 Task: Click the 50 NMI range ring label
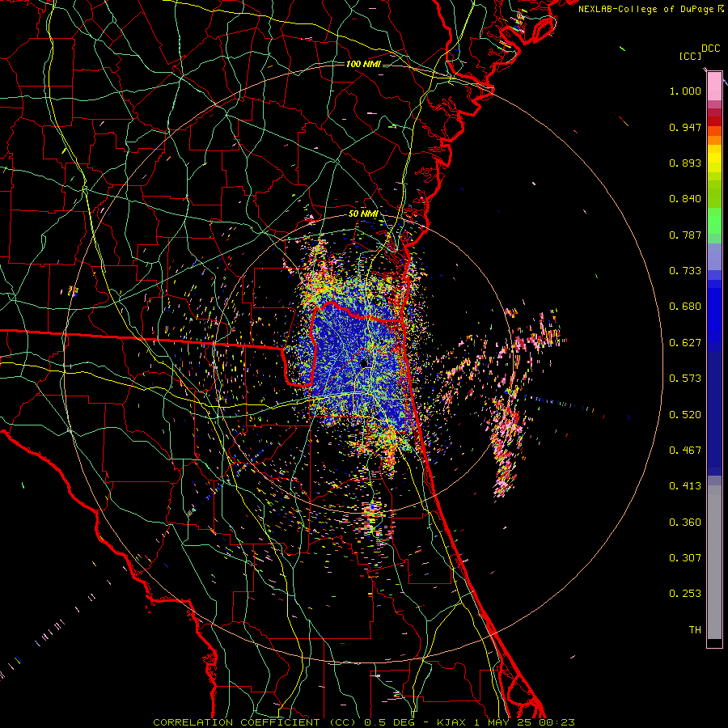363,214
